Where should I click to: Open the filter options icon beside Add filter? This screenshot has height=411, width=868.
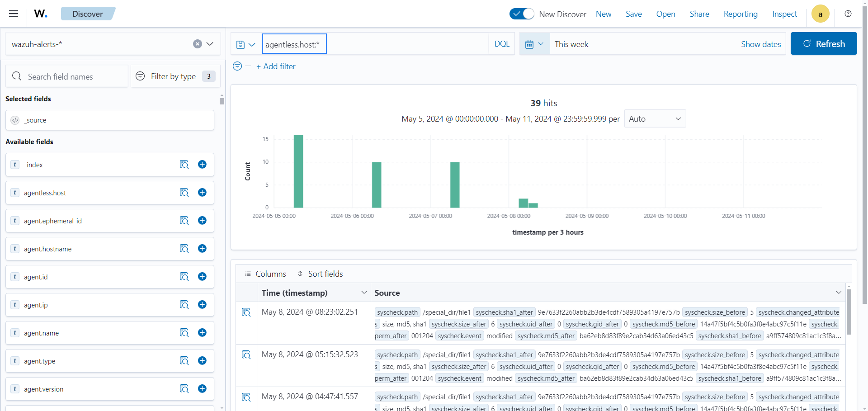point(237,66)
